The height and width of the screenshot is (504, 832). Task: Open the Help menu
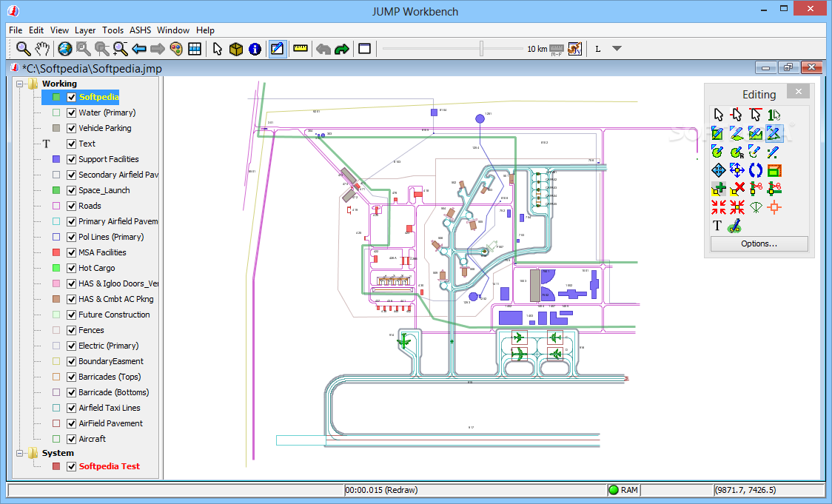(x=205, y=30)
